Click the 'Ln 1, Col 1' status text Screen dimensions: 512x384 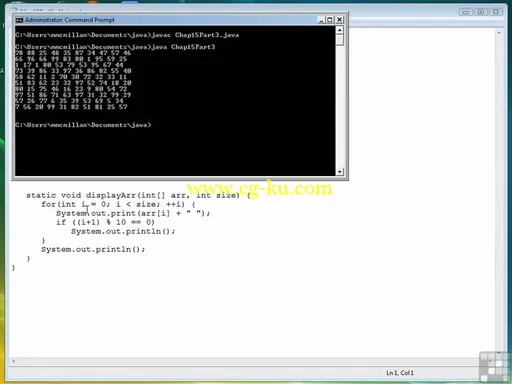[400, 373]
